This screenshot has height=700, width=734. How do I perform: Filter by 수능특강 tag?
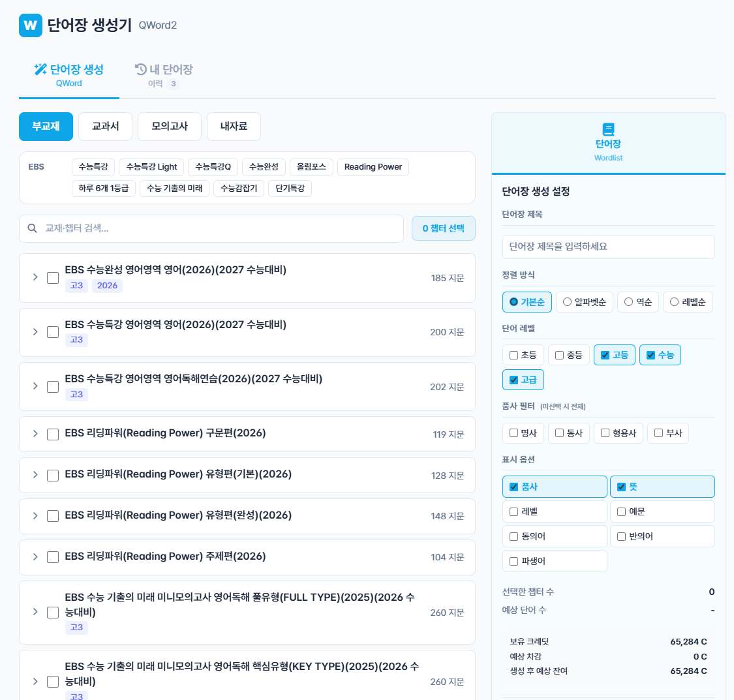(x=93, y=167)
